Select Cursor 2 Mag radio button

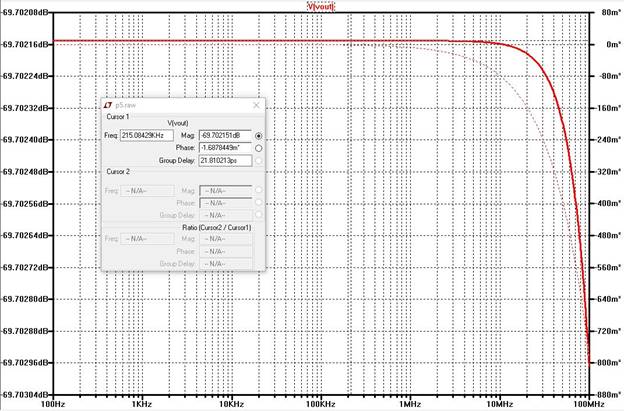point(259,190)
